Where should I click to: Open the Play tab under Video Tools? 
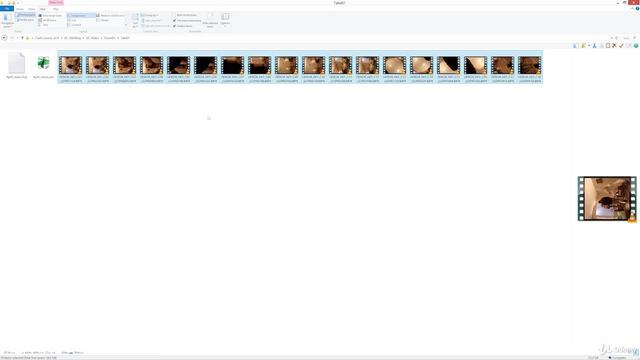(x=56, y=9)
